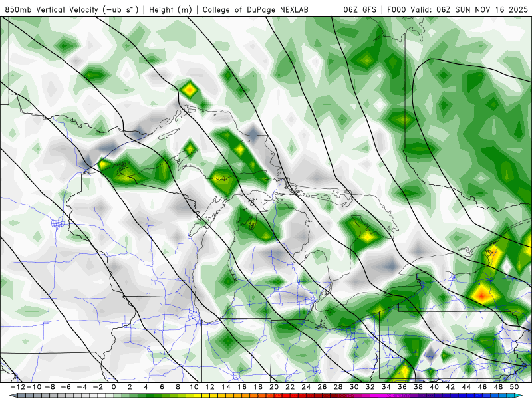Click the 46 label on the color scale
Viewport: 532px width, 399px height.
pyautogui.click(x=482, y=387)
